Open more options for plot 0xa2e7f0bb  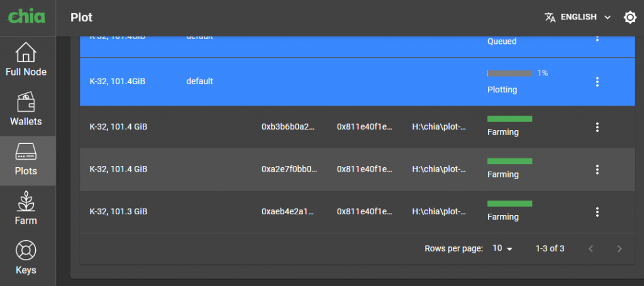tap(597, 169)
